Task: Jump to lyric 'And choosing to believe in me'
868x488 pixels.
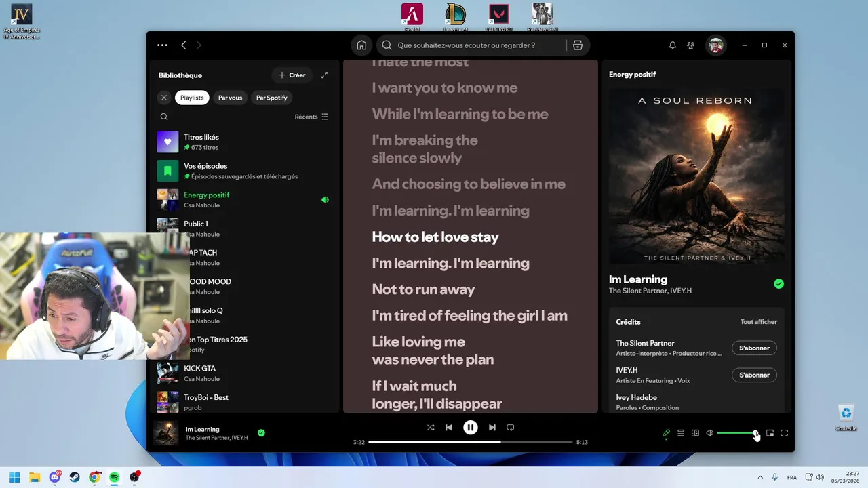Action: [x=469, y=184]
